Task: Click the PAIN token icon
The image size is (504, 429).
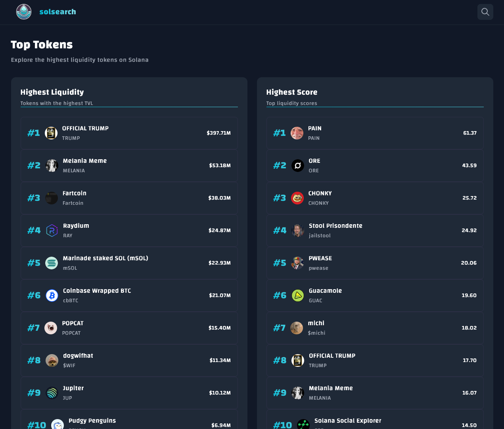Action: click(297, 133)
